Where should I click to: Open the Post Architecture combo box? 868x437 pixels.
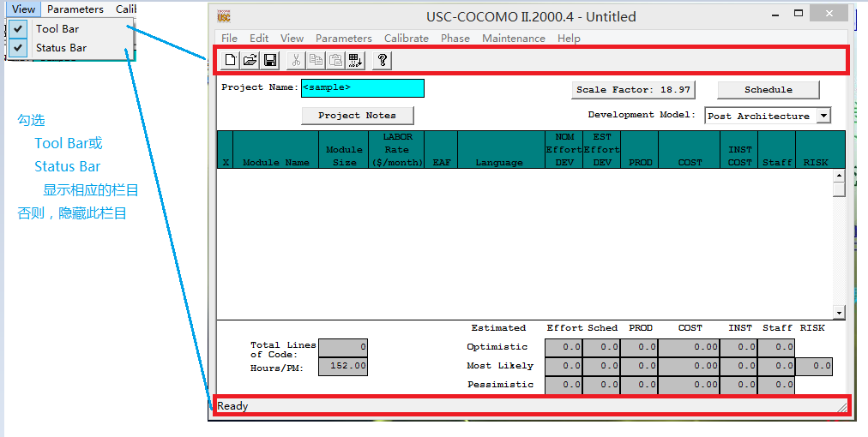pyautogui.click(x=768, y=116)
